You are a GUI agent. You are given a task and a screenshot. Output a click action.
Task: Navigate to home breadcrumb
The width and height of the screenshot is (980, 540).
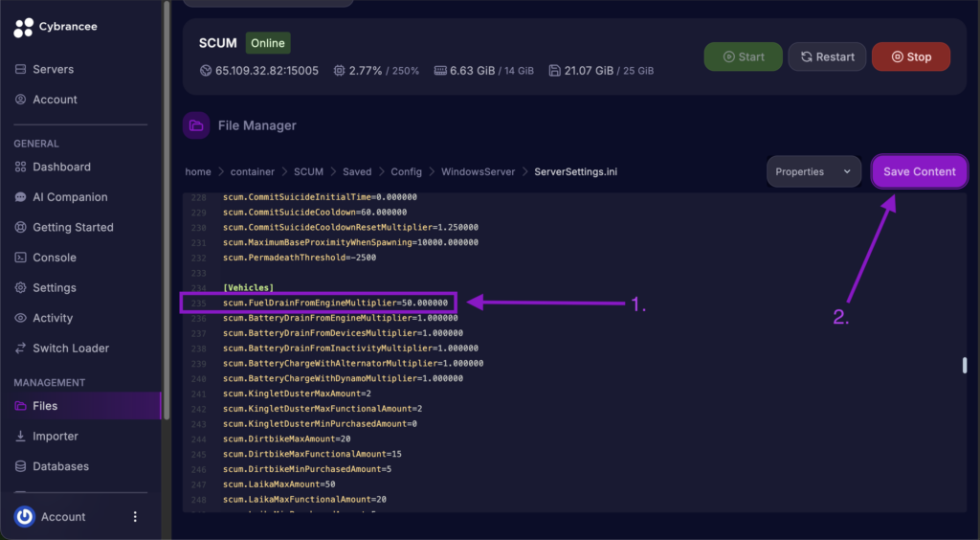coord(198,172)
